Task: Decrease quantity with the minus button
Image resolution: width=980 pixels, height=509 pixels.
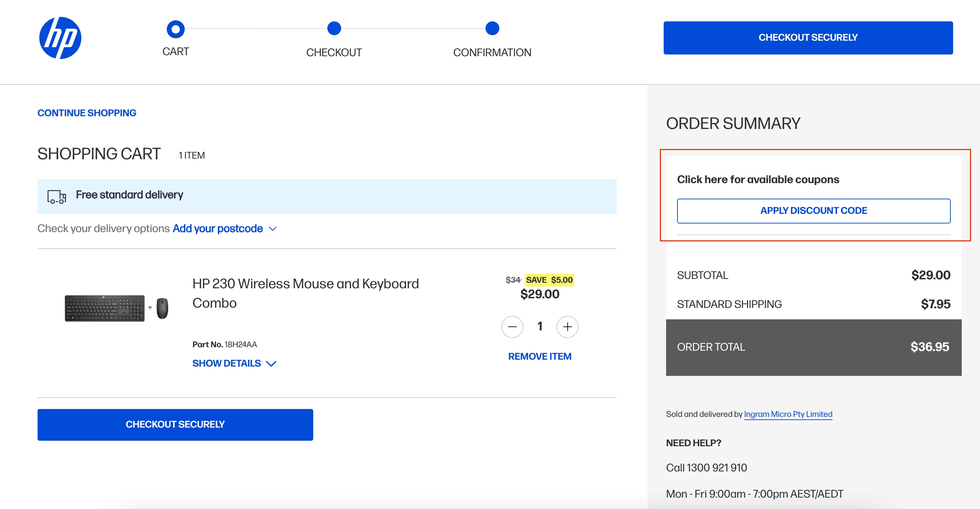Action: (x=512, y=327)
